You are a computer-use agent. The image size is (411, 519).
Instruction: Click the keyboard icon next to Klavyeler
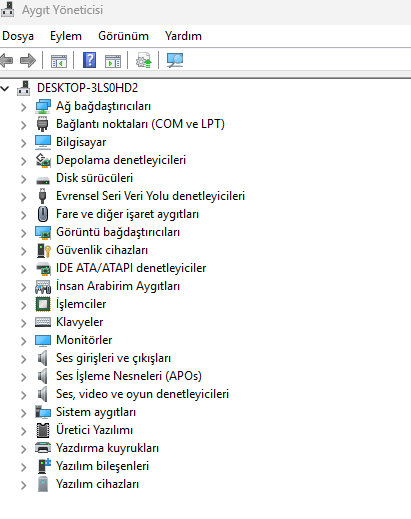coord(43,322)
